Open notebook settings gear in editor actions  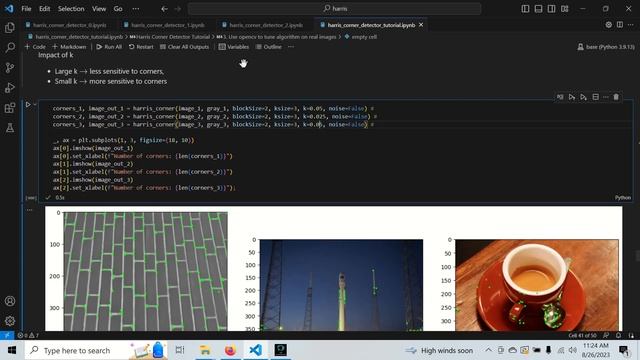coord(609,25)
